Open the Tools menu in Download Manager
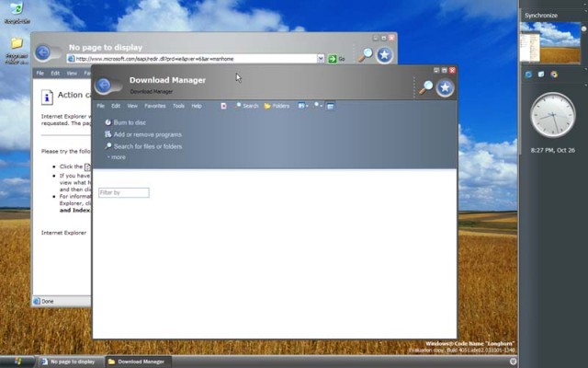This screenshot has width=588, height=368. [178, 106]
